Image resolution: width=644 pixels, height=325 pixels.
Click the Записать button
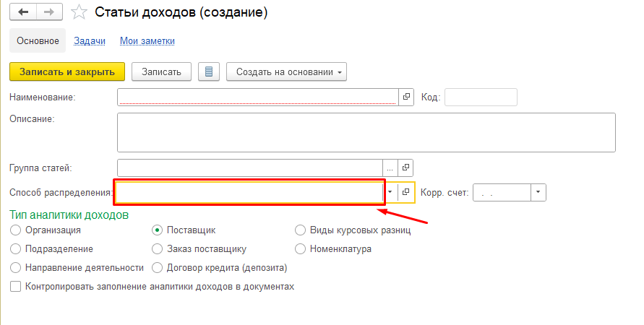(161, 71)
